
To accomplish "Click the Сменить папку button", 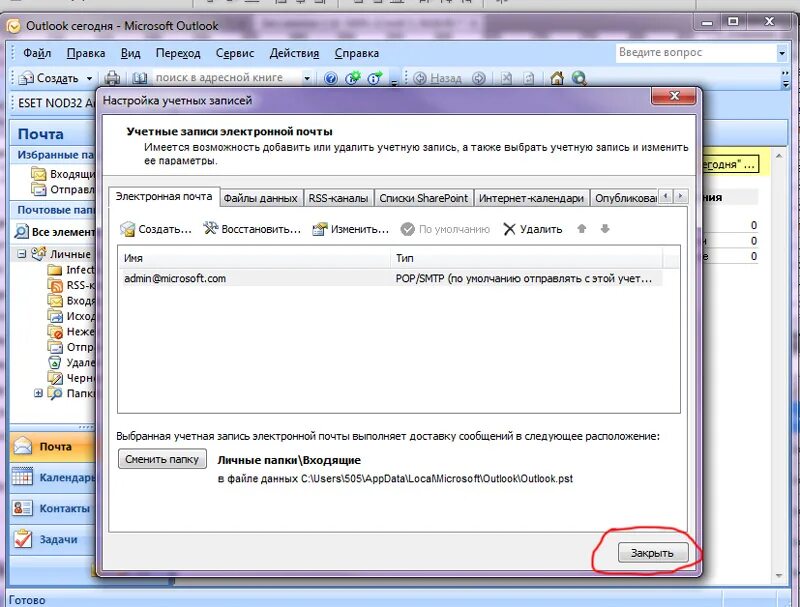I will pos(162,459).
